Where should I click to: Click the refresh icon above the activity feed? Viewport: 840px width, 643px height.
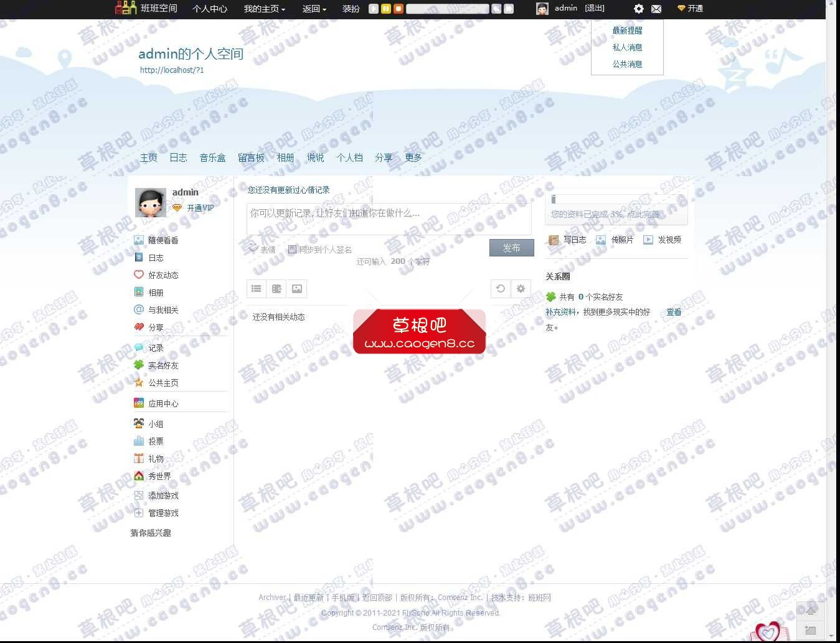pyautogui.click(x=500, y=288)
